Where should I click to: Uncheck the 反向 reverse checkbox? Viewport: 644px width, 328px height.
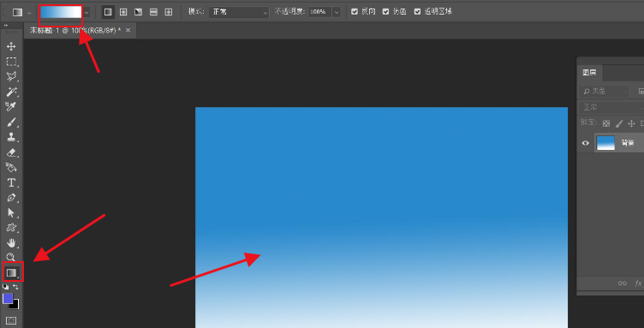click(x=355, y=12)
